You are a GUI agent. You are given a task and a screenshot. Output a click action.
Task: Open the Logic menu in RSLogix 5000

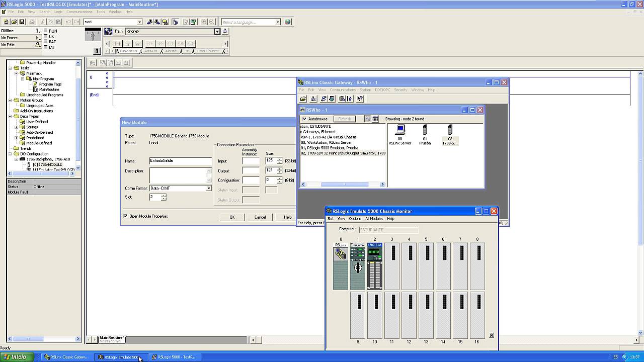pyautogui.click(x=58, y=12)
